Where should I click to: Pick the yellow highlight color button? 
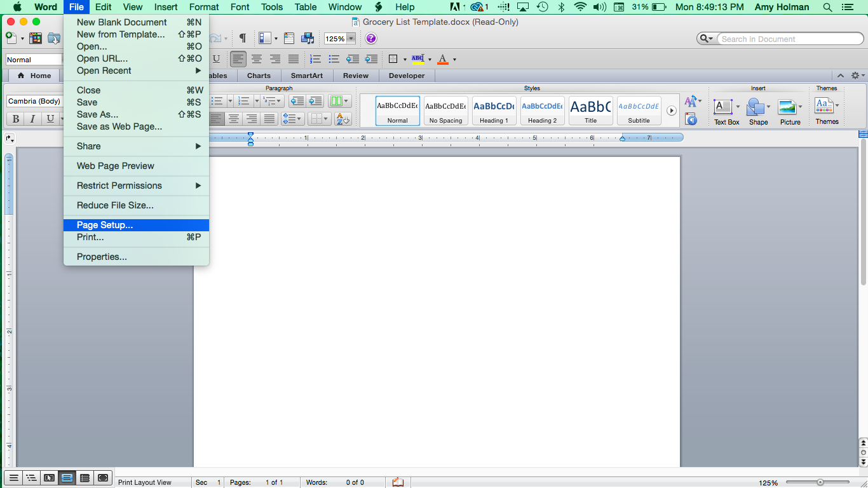tap(417, 59)
